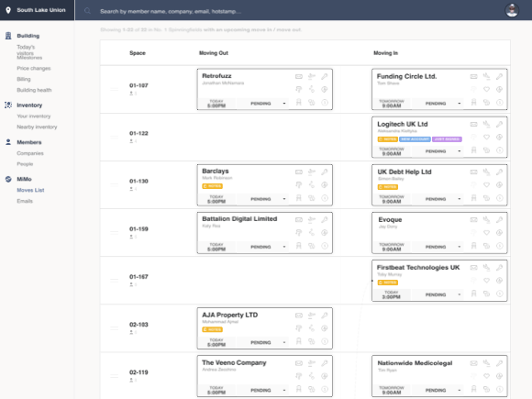Open The Veeno Company PENDING dropdown
This screenshot has height=399, width=532.
[x=262, y=391]
